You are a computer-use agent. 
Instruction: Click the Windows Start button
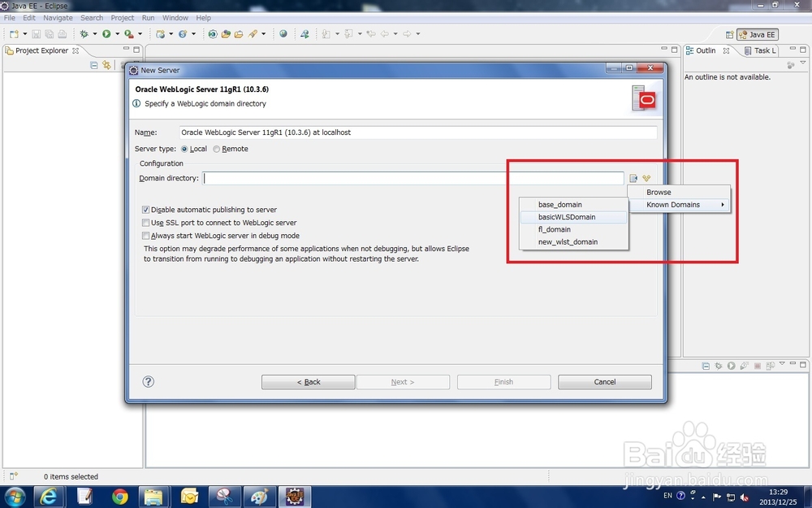14,497
